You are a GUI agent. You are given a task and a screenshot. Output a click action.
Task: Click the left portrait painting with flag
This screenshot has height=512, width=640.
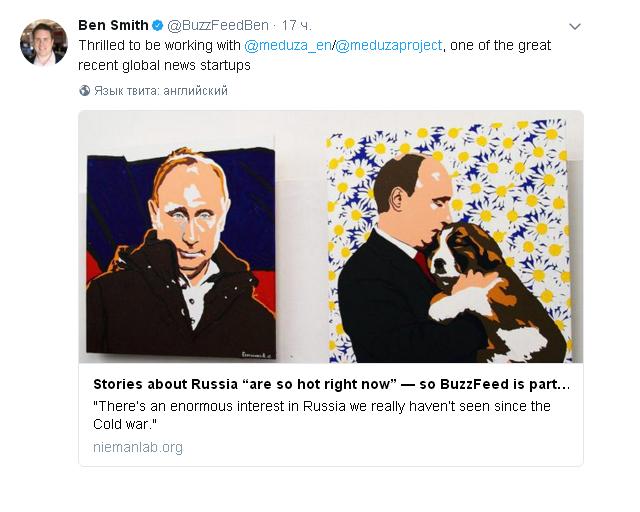click(180, 248)
